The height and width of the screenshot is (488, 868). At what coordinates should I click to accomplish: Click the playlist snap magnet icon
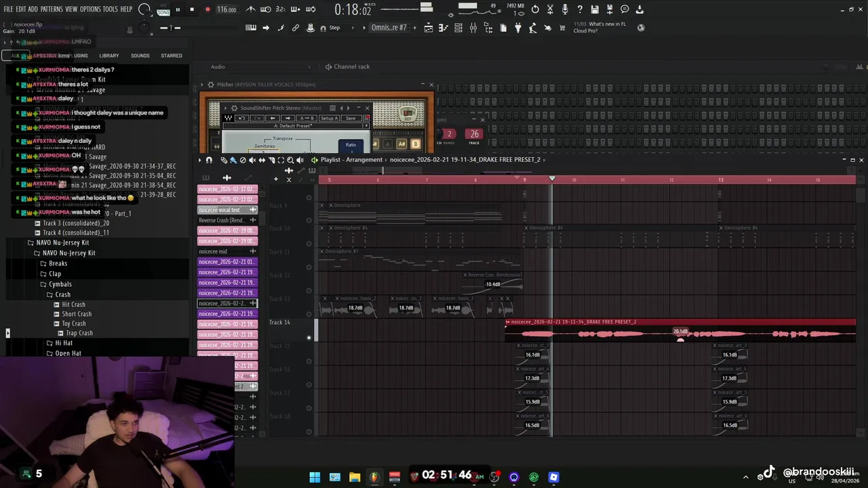pyautogui.click(x=209, y=160)
